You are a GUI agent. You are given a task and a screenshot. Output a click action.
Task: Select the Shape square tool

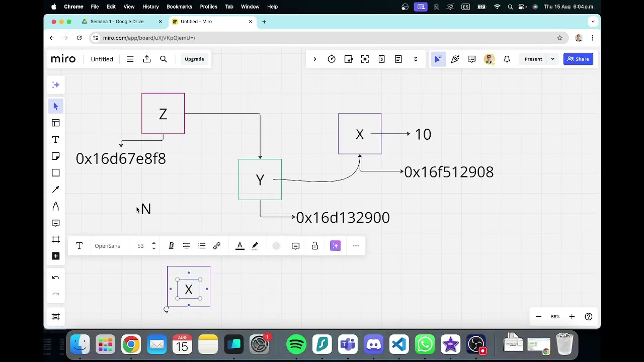coord(56,173)
